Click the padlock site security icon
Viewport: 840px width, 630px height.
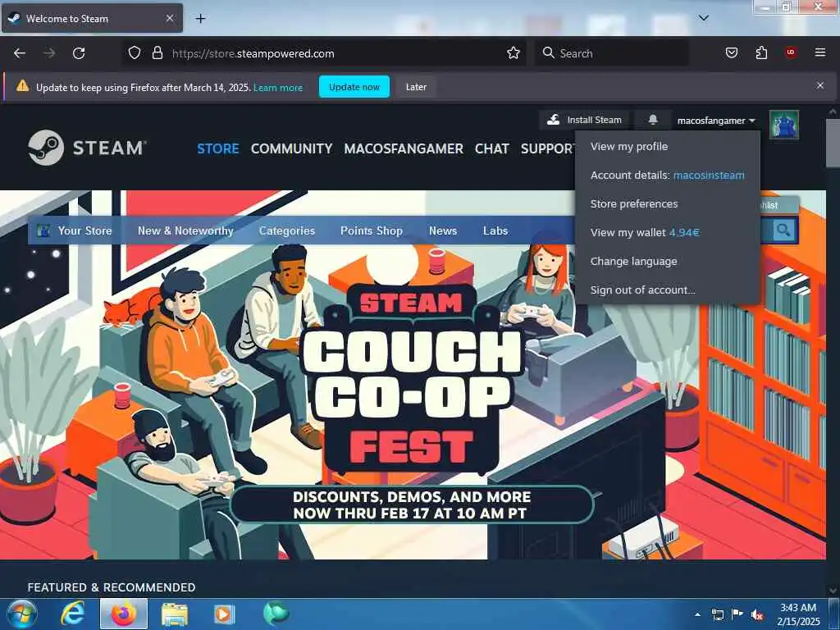(x=157, y=53)
